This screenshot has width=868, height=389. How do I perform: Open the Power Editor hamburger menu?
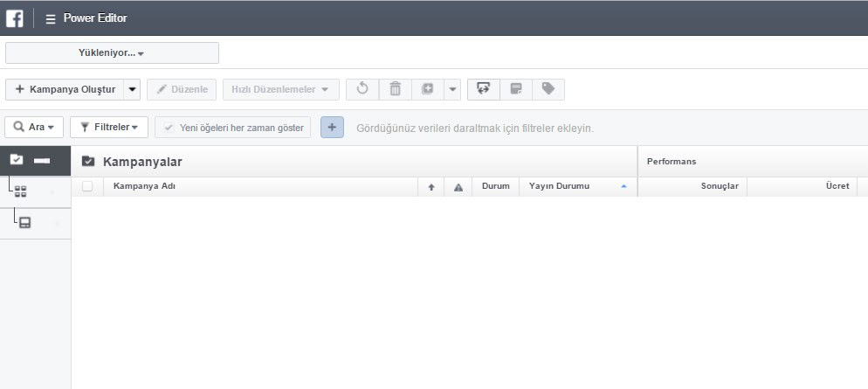pos(51,19)
